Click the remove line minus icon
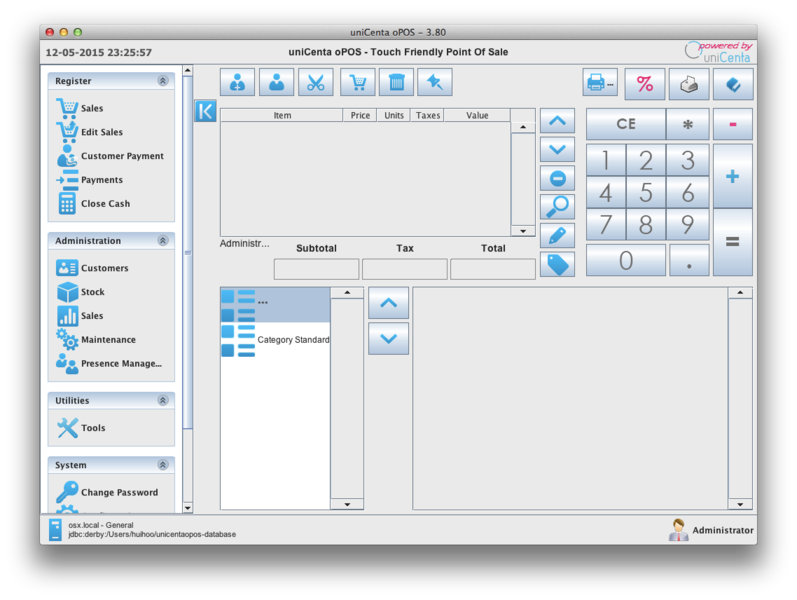The height and width of the screenshot is (600, 797). (x=558, y=178)
